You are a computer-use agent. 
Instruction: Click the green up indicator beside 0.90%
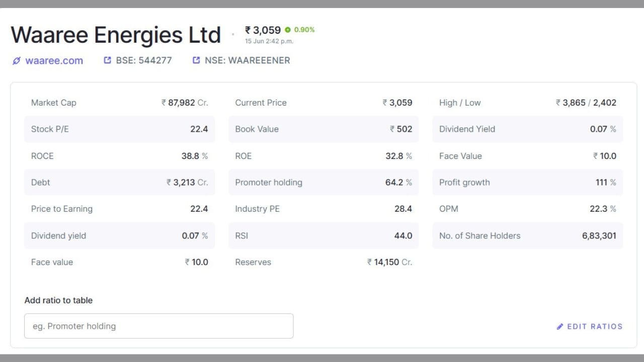click(288, 30)
